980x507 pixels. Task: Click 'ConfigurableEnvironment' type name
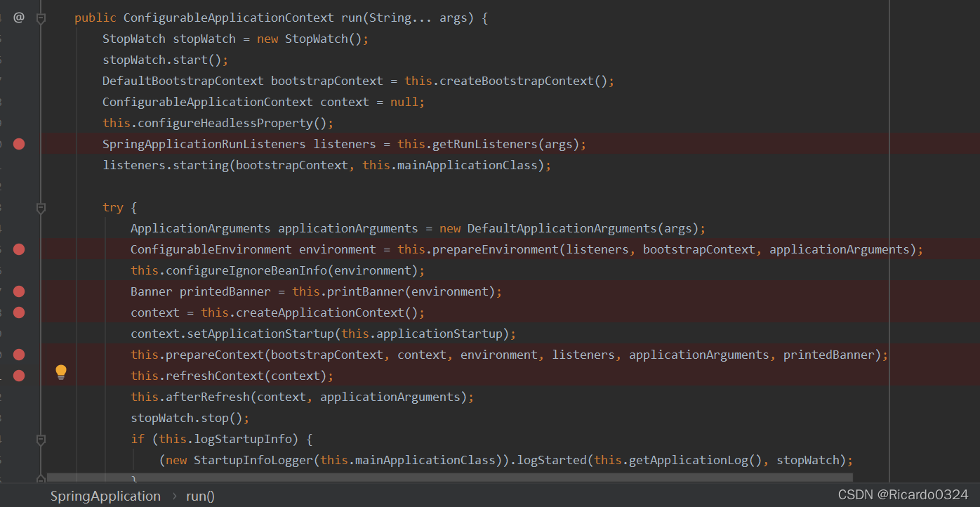point(211,249)
